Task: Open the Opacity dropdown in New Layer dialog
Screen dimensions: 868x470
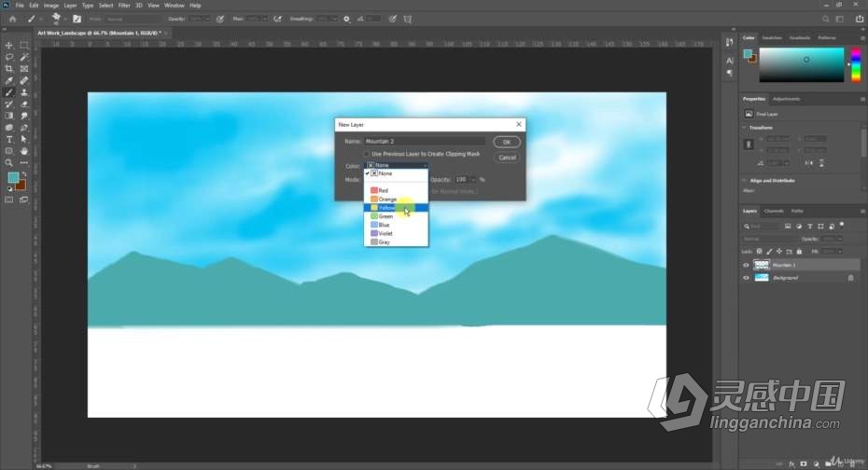Action: click(x=473, y=180)
